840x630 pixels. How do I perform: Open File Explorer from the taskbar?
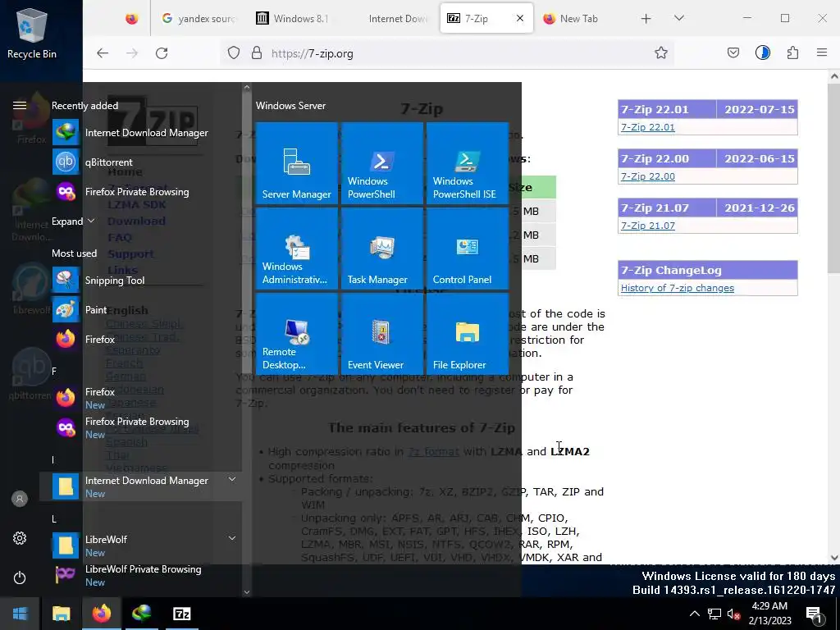tap(61, 614)
